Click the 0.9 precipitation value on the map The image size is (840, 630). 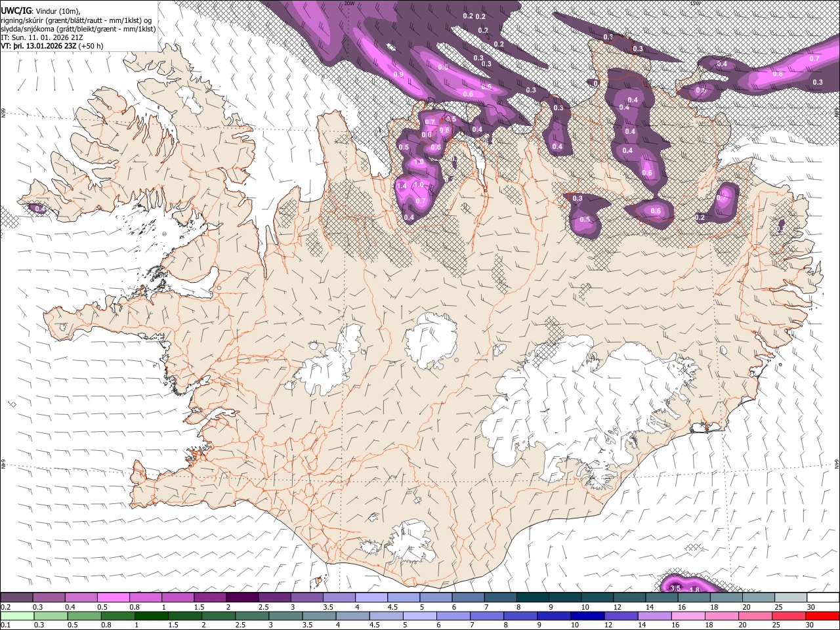398,75
